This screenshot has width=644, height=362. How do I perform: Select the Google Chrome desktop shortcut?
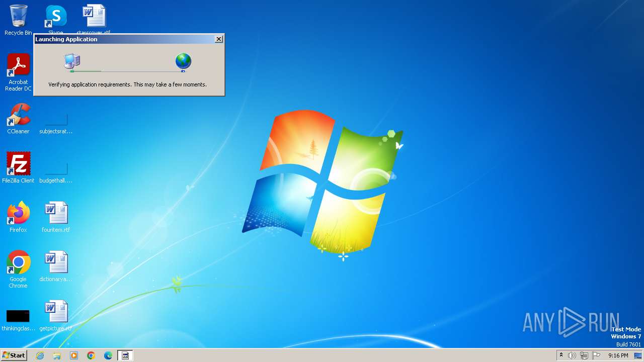click(18, 269)
